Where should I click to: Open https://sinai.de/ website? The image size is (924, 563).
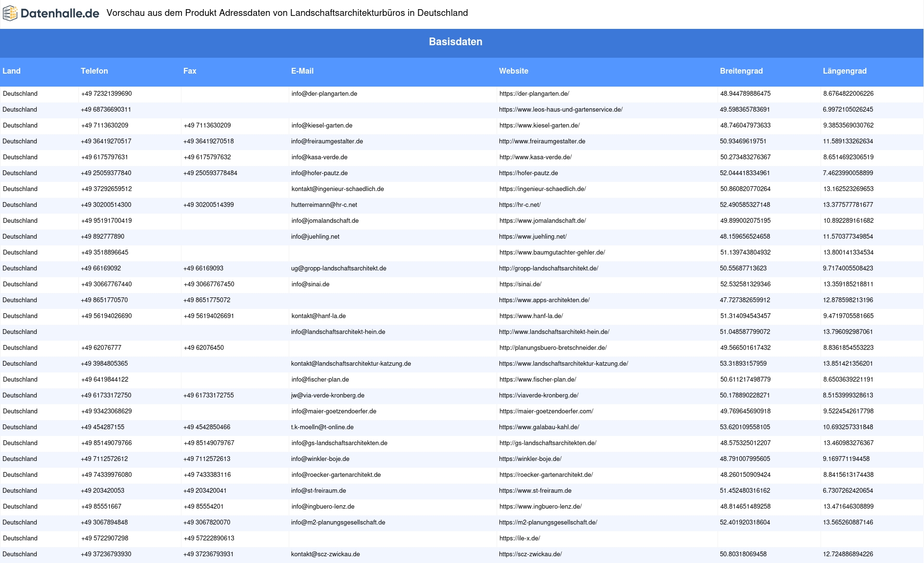520,284
